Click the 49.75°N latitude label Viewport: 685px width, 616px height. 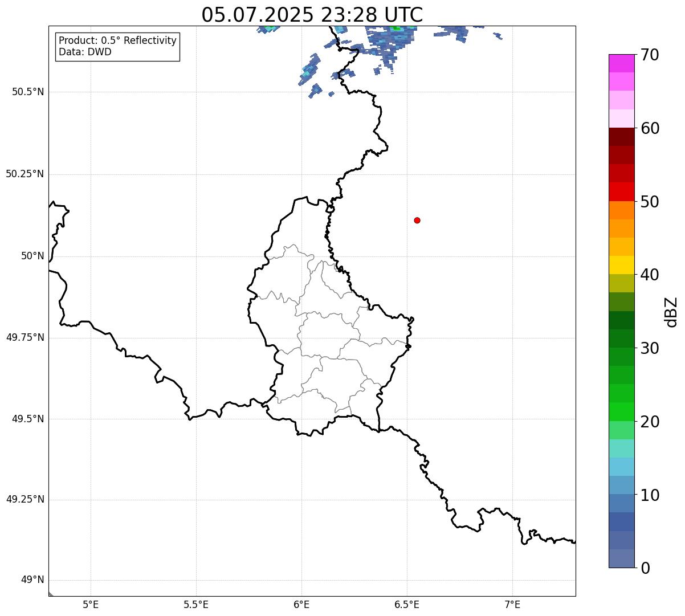point(25,337)
